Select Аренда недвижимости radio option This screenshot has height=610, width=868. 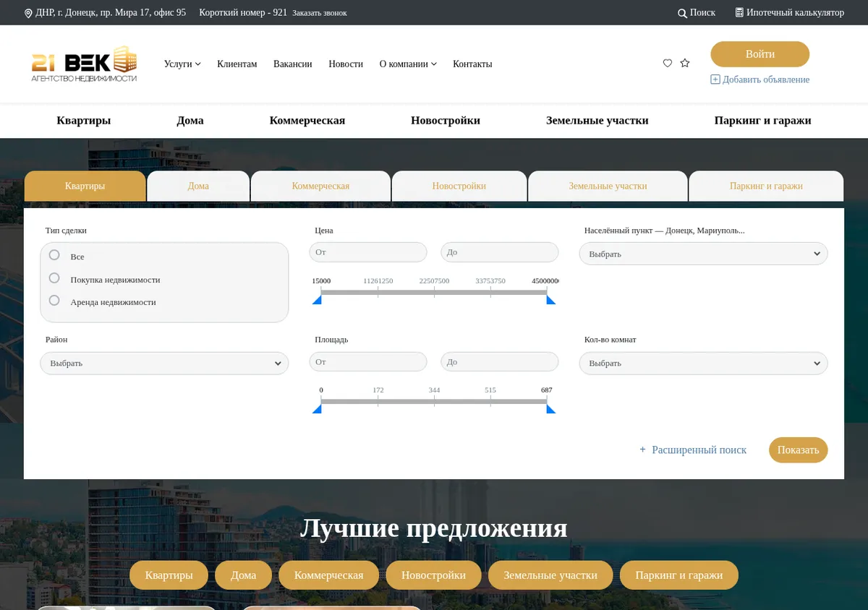point(54,301)
